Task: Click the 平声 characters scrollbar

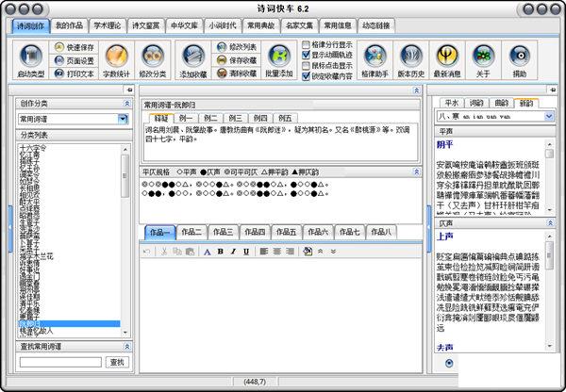Action: tap(549, 177)
